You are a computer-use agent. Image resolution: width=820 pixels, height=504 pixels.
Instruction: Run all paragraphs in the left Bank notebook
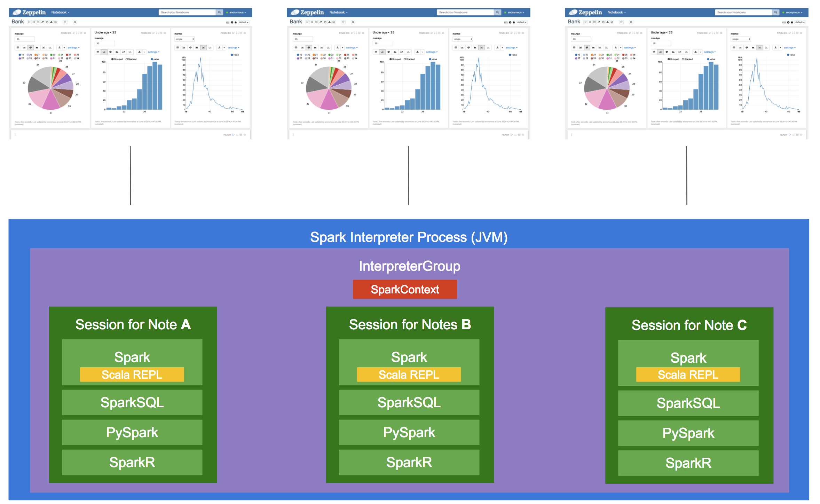tap(29, 22)
